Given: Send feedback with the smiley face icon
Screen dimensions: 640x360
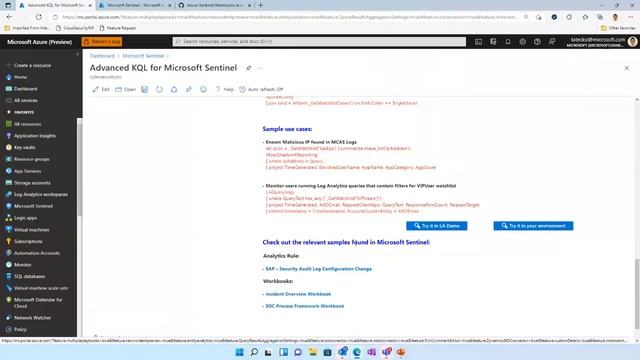Looking at the screenshot, I should 203,89.
